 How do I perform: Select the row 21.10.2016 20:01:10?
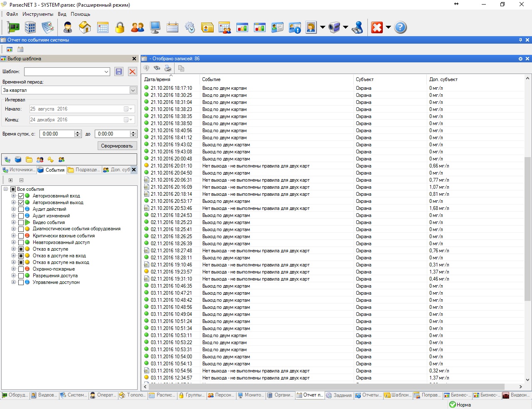(x=332, y=166)
